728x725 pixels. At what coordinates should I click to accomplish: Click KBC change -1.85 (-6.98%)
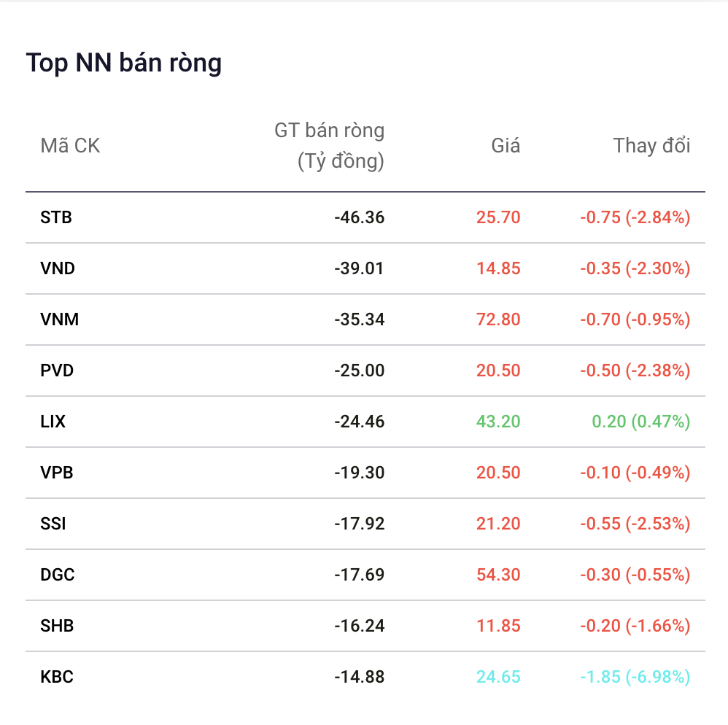tap(635, 677)
